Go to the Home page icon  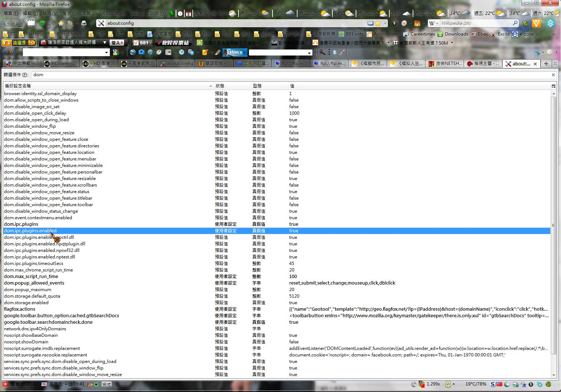[61, 23]
